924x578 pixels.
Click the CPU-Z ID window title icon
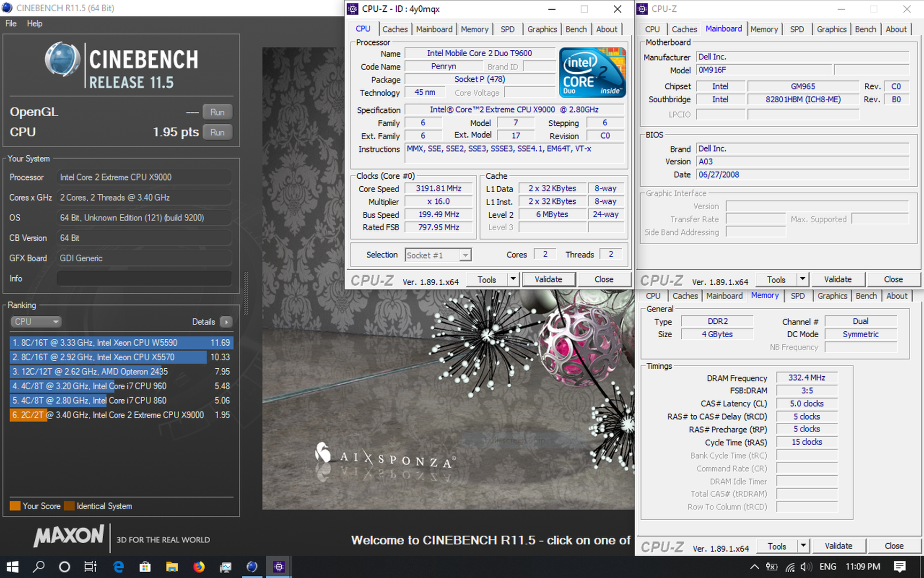point(353,9)
